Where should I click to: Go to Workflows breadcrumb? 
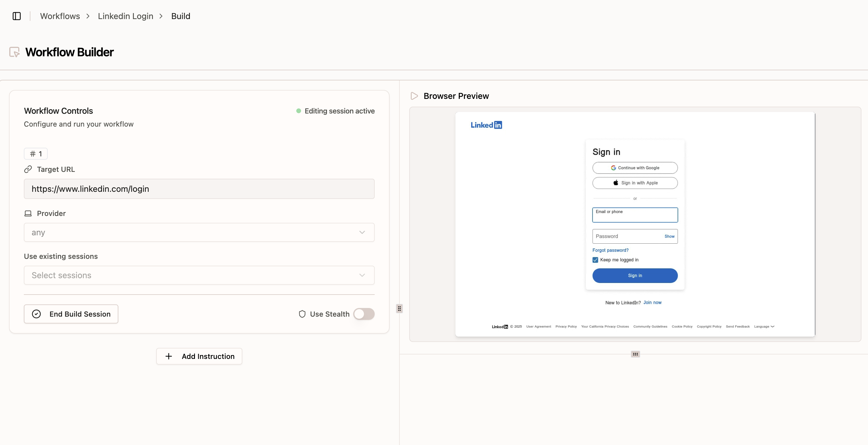(x=60, y=16)
